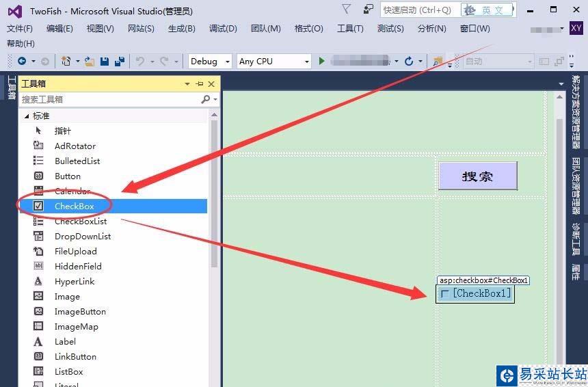Select the DropDownList control icon
The width and height of the screenshot is (588, 387).
pyautogui.click(x=38, y=236)
